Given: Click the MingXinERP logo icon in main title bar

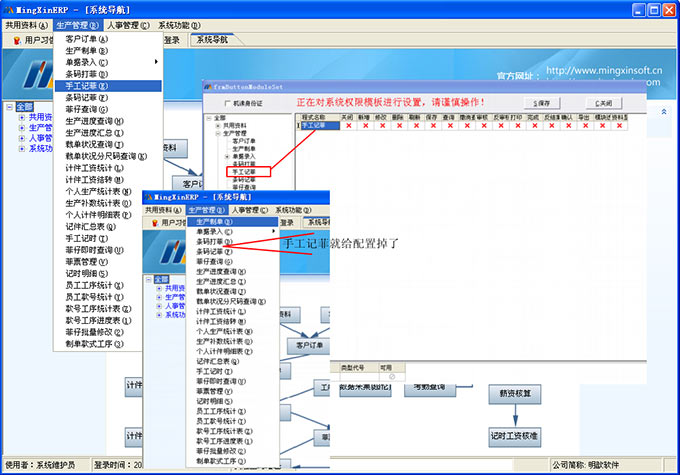Looking at the screenshot, I should 9,10.
